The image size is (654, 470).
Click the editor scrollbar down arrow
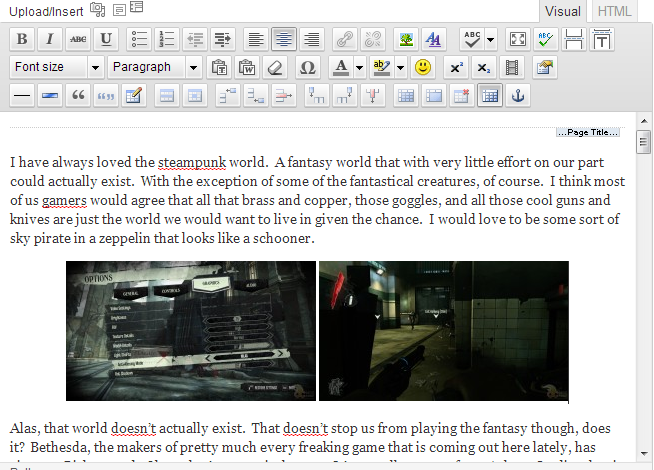pos(644,453)
